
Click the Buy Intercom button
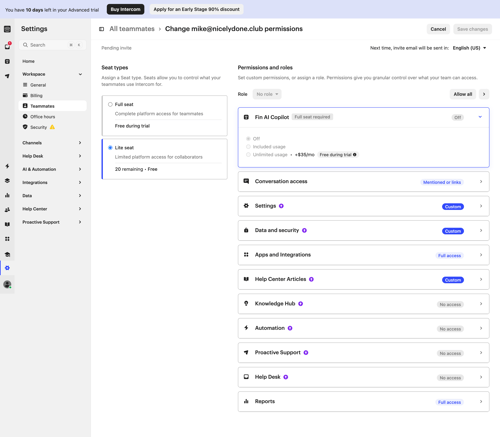(x=126, y=9)
